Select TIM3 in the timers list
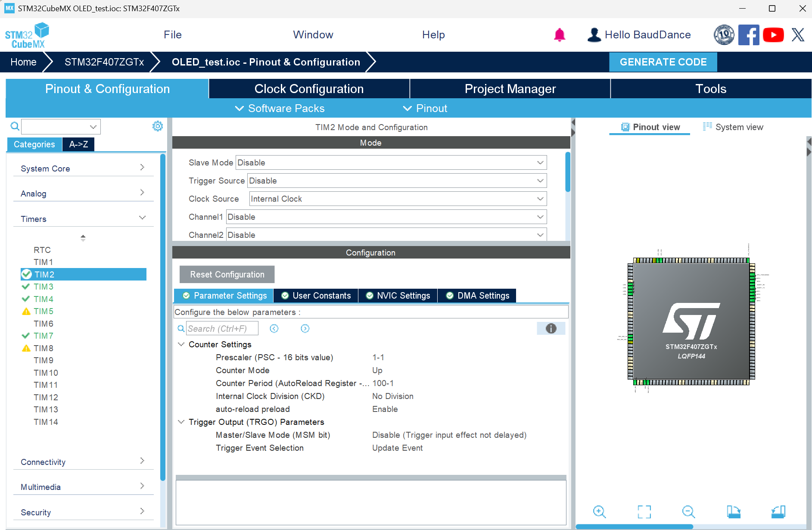The image size is (812, 530). (44, 287)
